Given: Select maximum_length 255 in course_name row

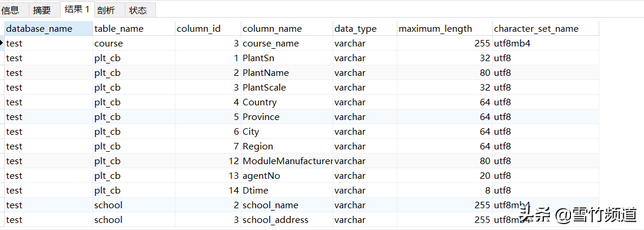Looking at the screenshot, I should (444, 43).
